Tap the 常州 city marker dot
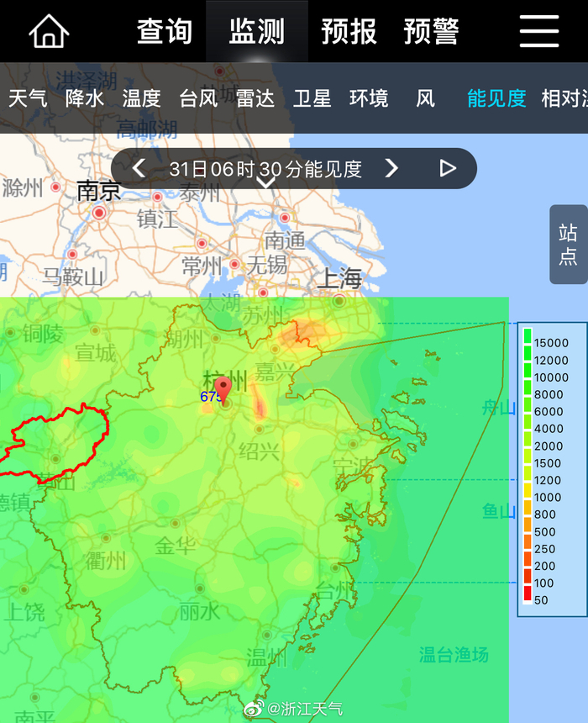Viewport: 588px width, 723px height. pos(202,243)
